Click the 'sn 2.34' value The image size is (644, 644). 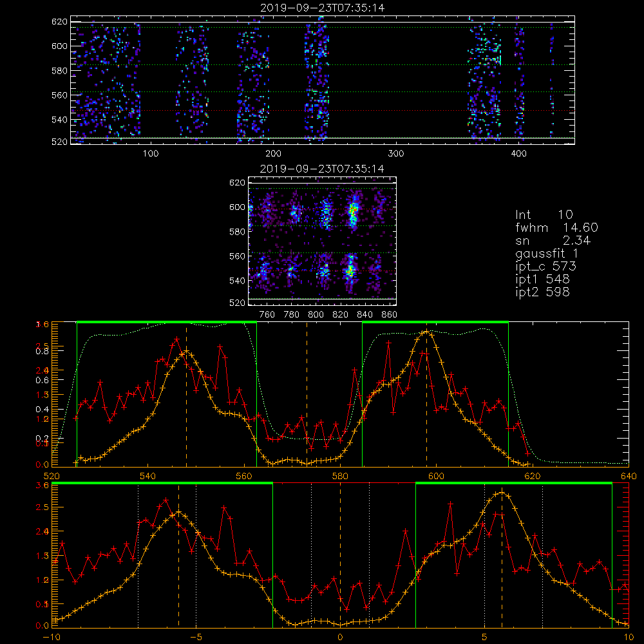[x=553, y=240]
